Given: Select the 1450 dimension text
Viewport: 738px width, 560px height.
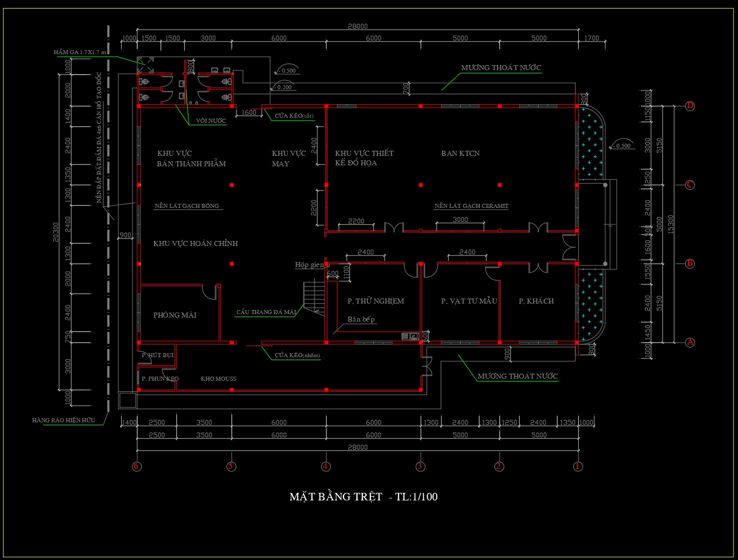Looking at the screenshot, I should pyautogui.click(x=647, y=333).
